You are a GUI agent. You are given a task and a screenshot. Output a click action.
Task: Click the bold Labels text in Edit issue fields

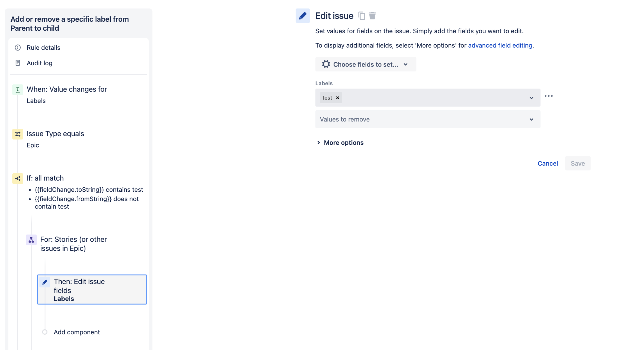coord(64,299)
